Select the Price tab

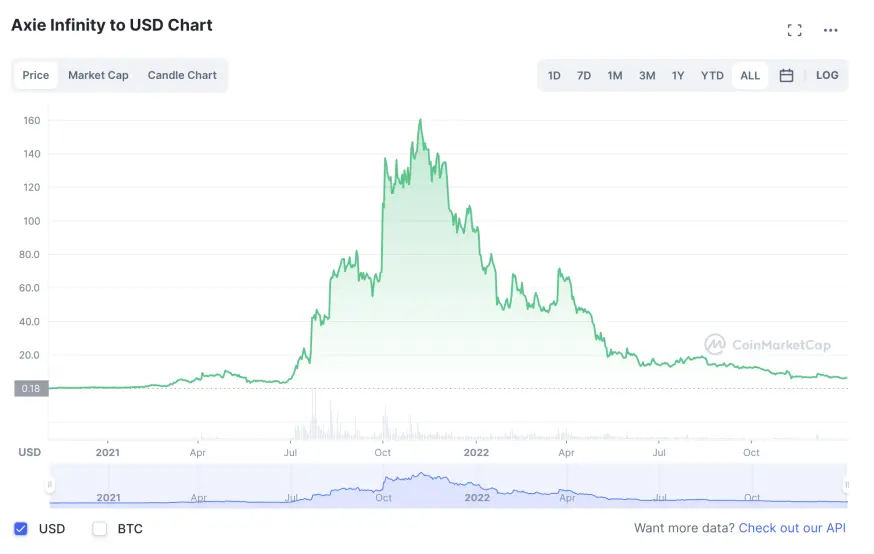tap(36, 75)
